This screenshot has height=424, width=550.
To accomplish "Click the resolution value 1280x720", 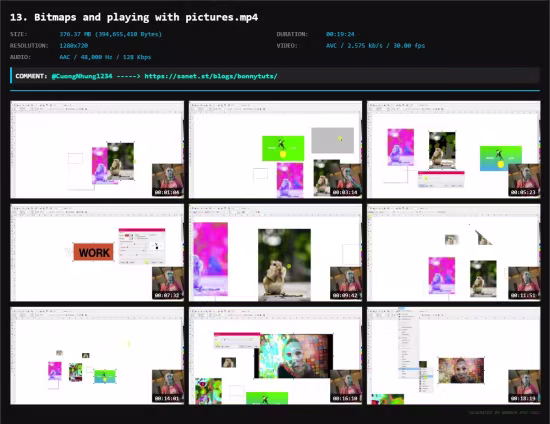I will point(74,46).
